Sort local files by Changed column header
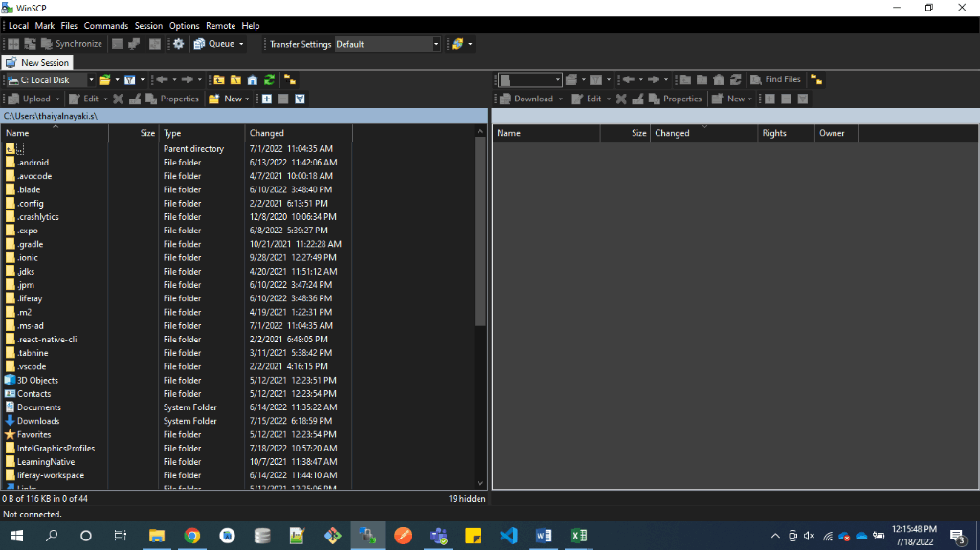This screenshot has height=550, width=980. click(x=299, y=133)
